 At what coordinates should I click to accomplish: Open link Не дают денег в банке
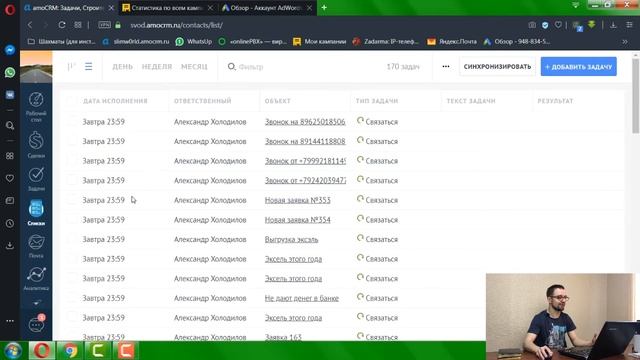302,298
